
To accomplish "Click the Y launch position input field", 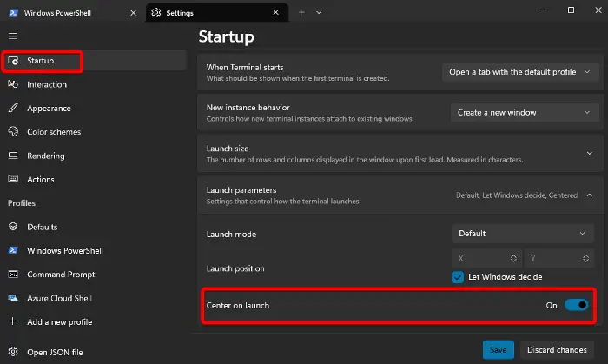I will pyautogui.click(x=558, y=258).
